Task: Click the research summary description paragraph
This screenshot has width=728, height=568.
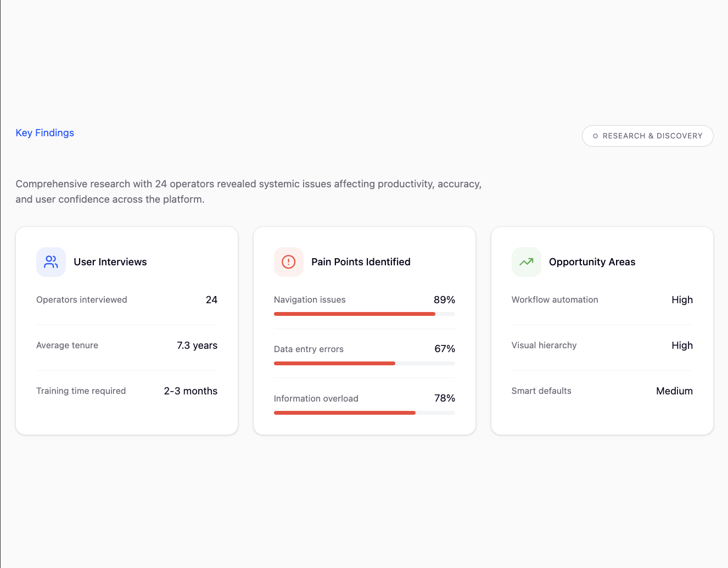Action: [248, 192]
